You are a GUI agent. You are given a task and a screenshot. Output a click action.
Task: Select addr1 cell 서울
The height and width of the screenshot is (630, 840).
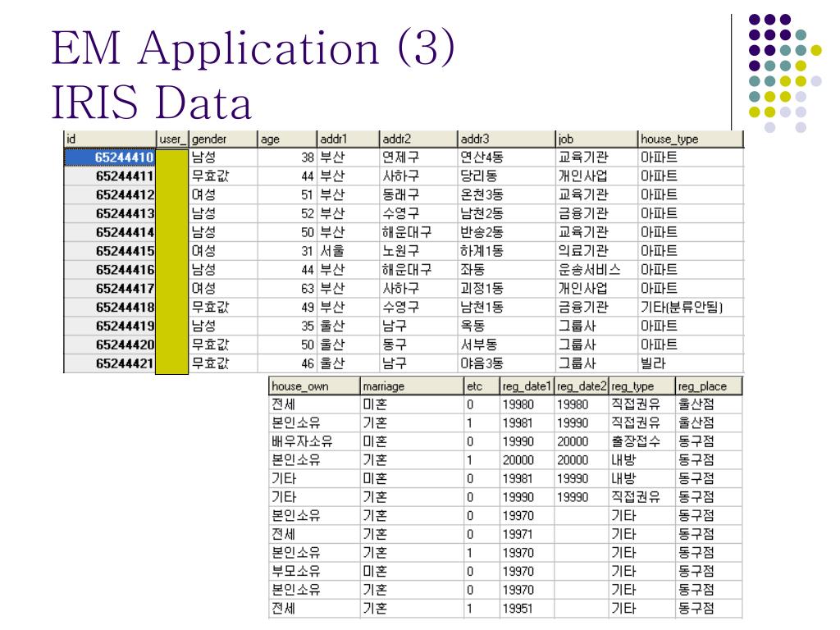348,251
